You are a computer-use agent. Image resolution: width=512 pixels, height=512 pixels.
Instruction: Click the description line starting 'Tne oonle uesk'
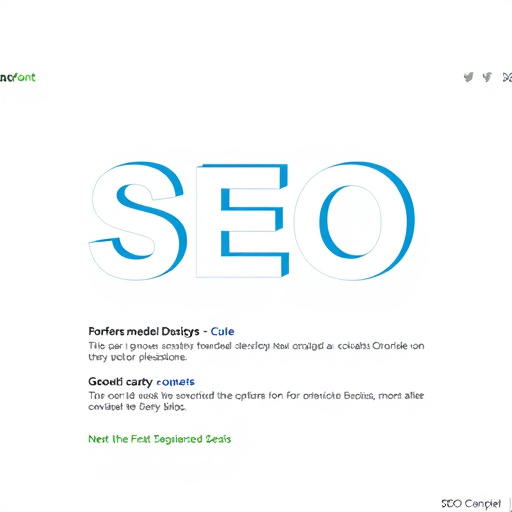(x=256, y=396)
